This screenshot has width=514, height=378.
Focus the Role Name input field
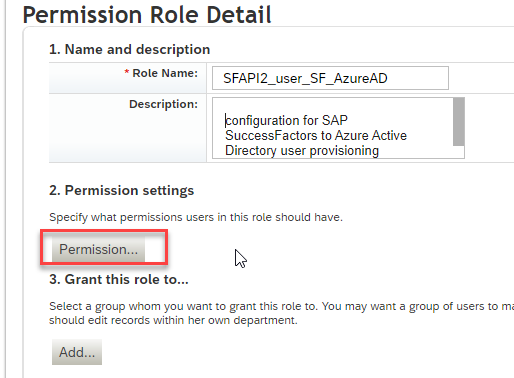coord(330,78)
